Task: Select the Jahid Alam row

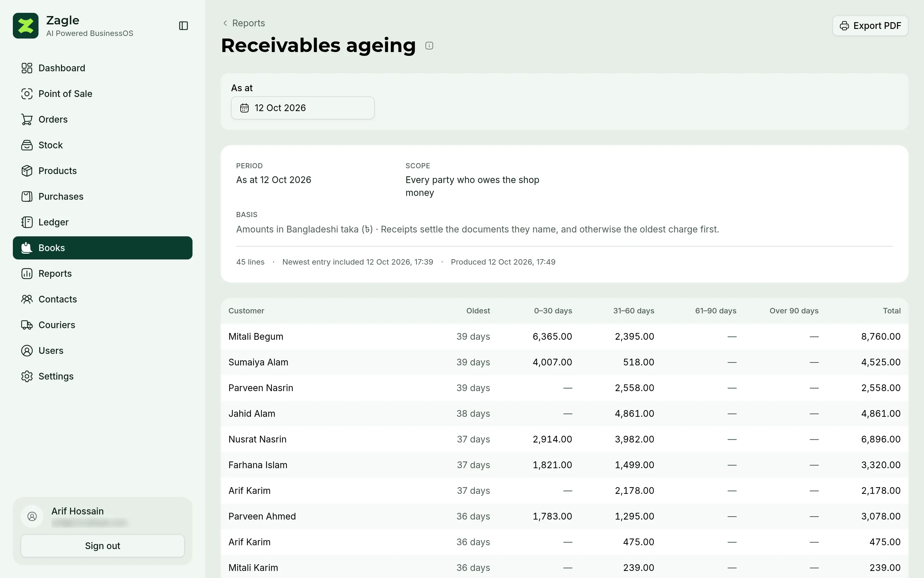Action: 564,414
